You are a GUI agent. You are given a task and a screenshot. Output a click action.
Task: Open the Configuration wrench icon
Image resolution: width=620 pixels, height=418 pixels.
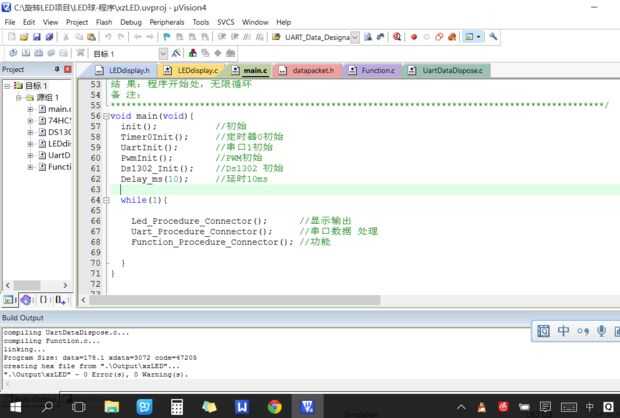coord(493,37)
